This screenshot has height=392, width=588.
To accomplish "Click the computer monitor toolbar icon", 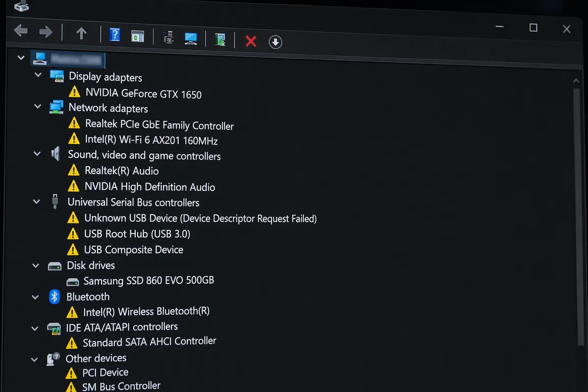I will pyautogui.click(x=191, y=39).
